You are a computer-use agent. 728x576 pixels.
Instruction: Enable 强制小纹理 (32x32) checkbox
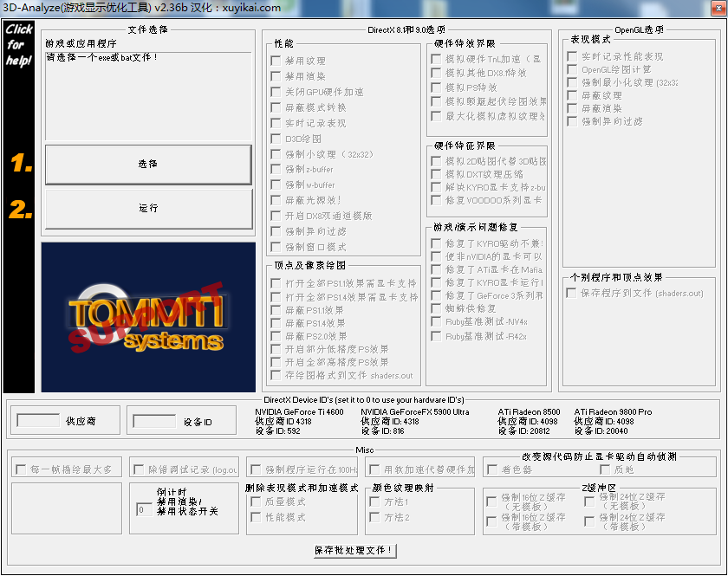point(276,154)
